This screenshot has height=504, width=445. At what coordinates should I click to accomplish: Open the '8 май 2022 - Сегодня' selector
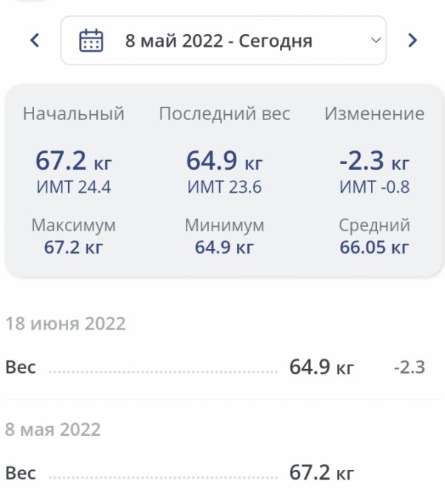[218, 41]
